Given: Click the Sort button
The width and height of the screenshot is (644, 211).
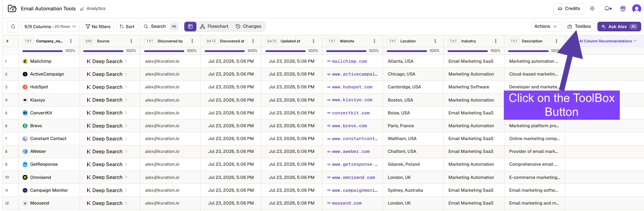Looking at the screenshot, I should (127, 26).
